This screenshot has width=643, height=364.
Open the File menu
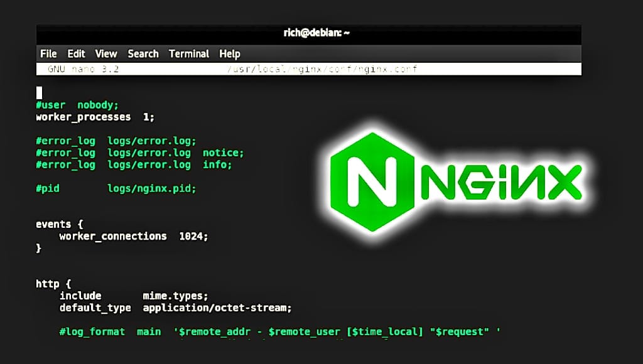48,54
